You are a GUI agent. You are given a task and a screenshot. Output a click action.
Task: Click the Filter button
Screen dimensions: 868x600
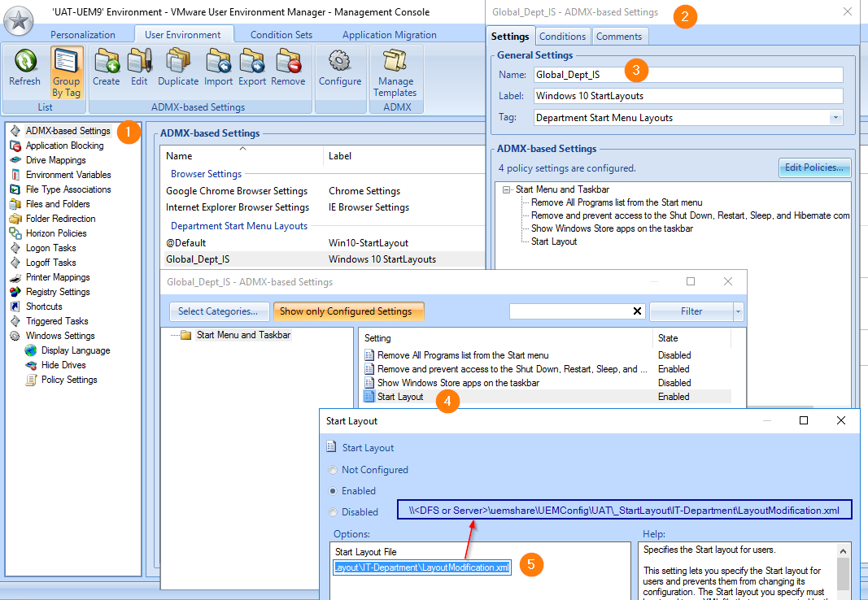691,311
